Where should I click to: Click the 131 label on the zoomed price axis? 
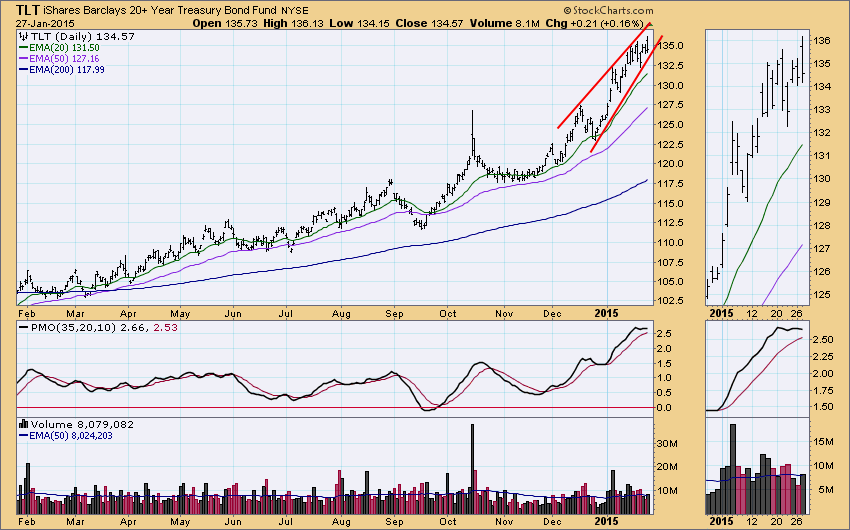click(x=823, y=156)
